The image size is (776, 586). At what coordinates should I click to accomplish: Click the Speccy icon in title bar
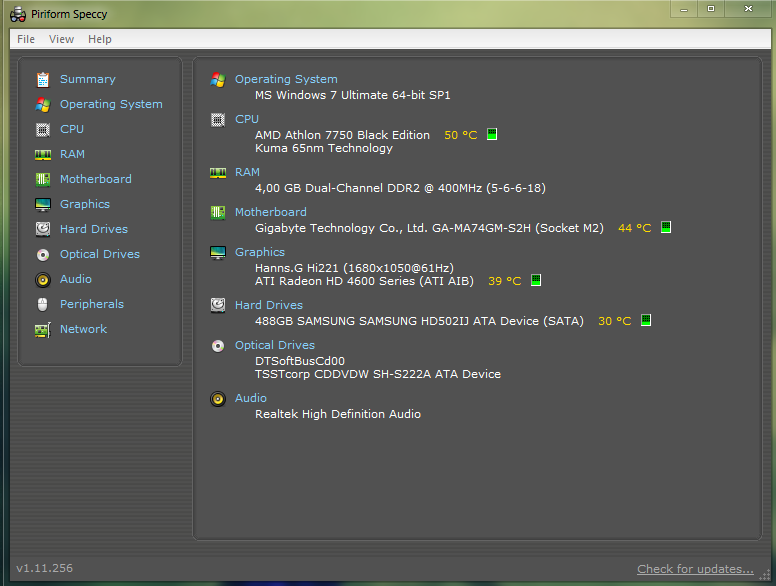pos(17,14)
